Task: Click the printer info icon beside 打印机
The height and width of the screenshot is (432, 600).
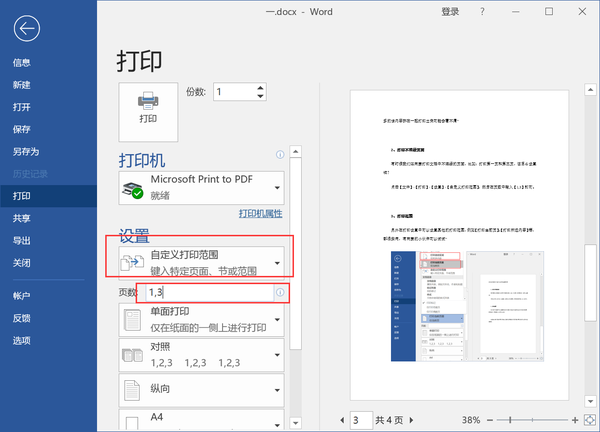Action: pyautogui.click(x=280, y=155)
